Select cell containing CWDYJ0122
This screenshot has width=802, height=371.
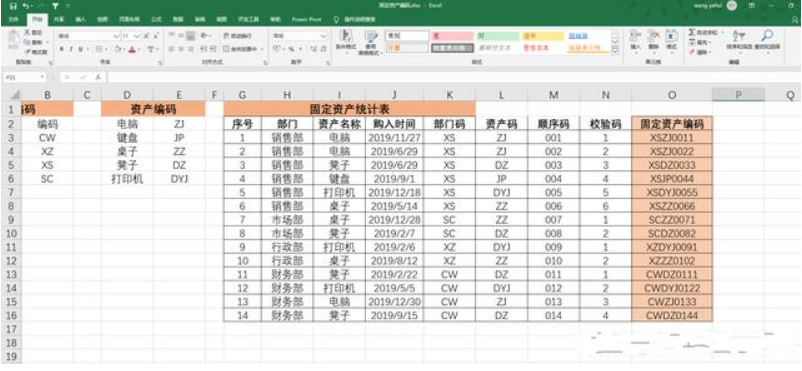pos(672,288)
